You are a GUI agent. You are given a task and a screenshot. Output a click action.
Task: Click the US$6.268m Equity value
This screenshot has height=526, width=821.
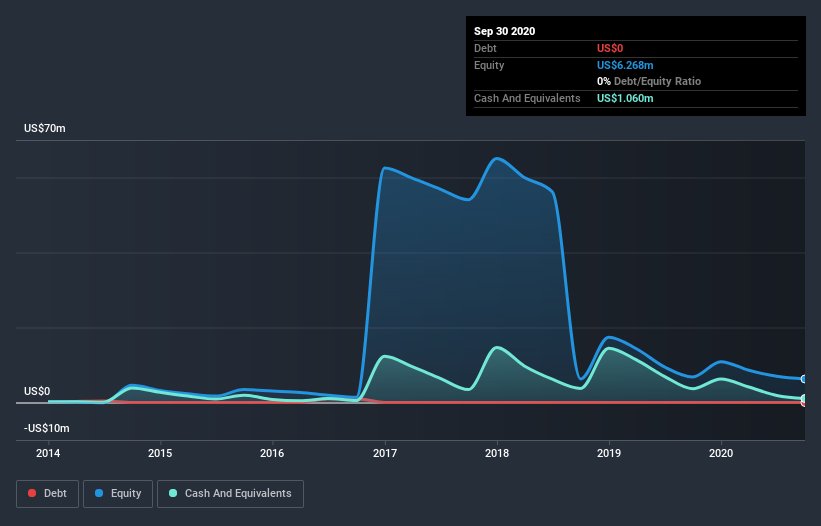(x=625, y=65)
